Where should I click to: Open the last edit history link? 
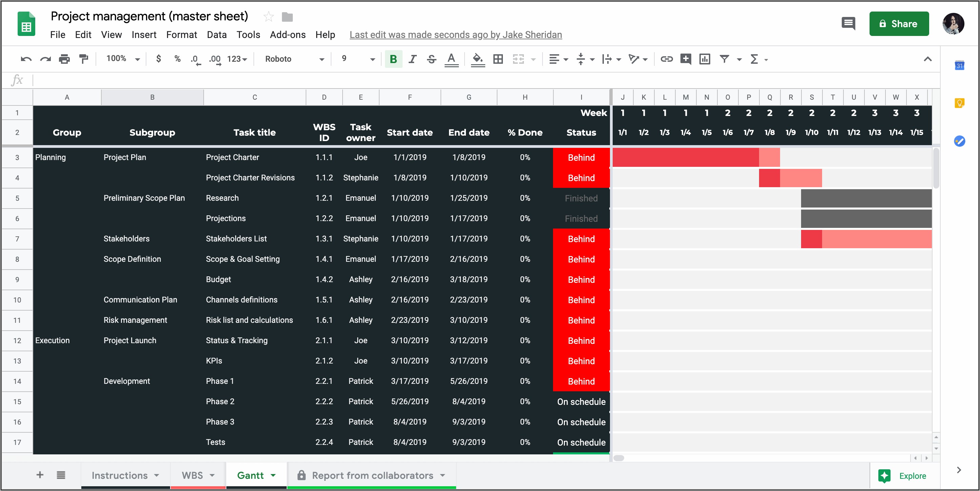point(455,35)
